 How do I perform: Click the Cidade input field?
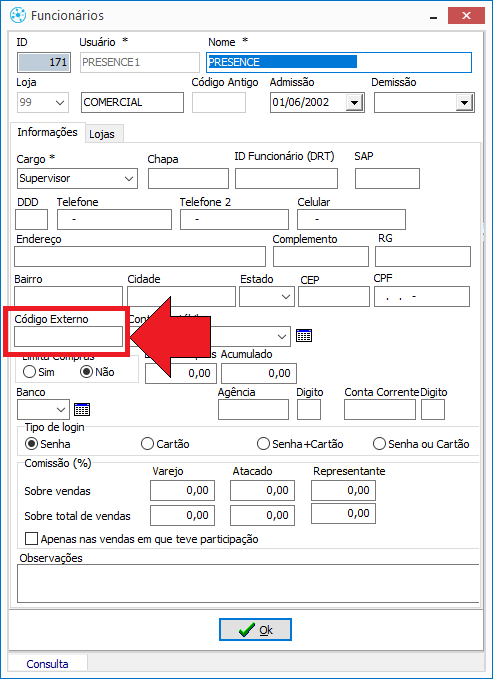(x=182, y=297)
